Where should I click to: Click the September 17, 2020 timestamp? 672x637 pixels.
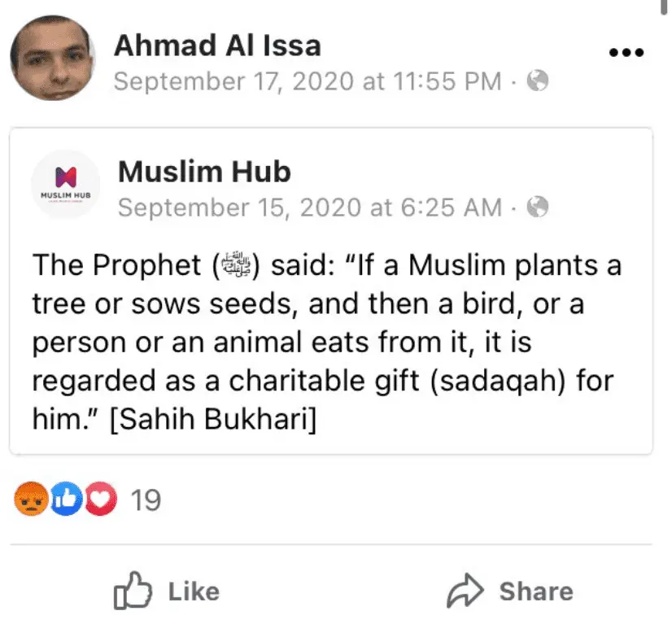[308, 81]
